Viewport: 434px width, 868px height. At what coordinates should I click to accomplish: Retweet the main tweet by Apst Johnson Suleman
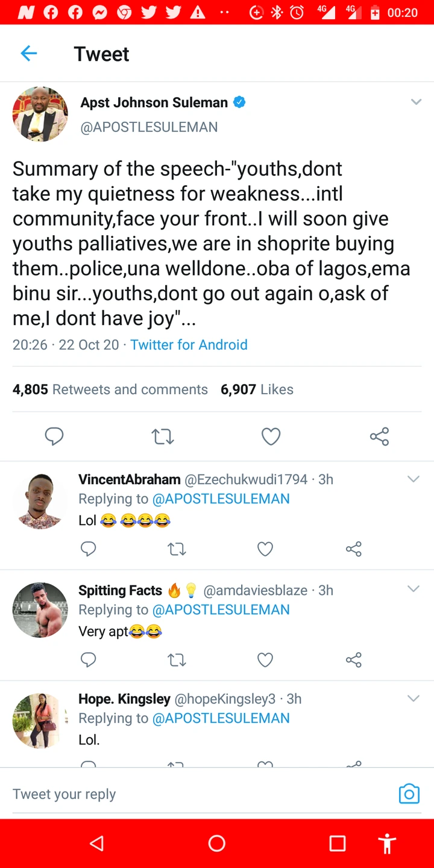pyautogui.click(x=163, y=436)
